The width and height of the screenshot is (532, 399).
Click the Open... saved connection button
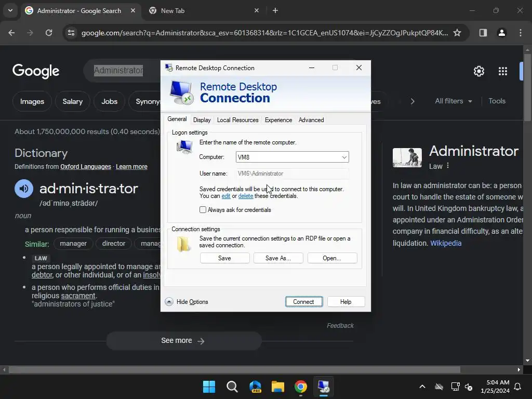[x=332, y=258]
